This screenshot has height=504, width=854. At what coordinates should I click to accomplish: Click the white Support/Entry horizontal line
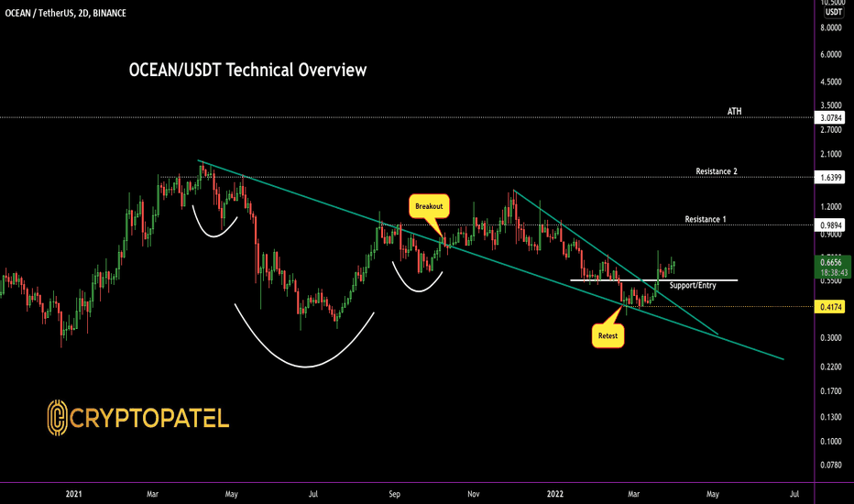tap(653, 280)
